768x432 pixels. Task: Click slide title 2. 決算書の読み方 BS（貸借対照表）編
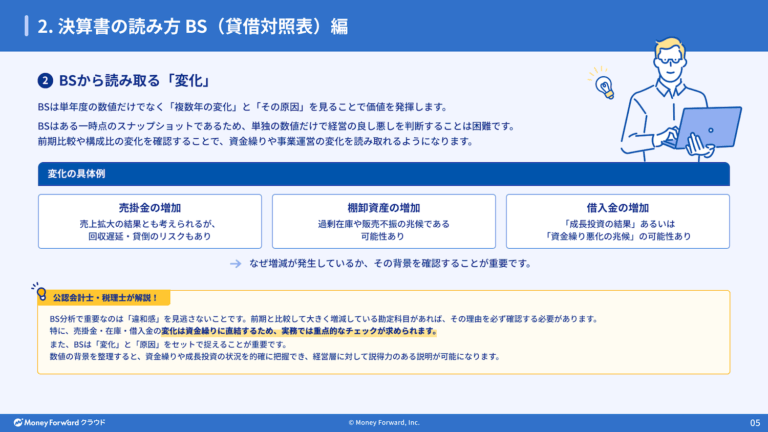coord(192,26)
